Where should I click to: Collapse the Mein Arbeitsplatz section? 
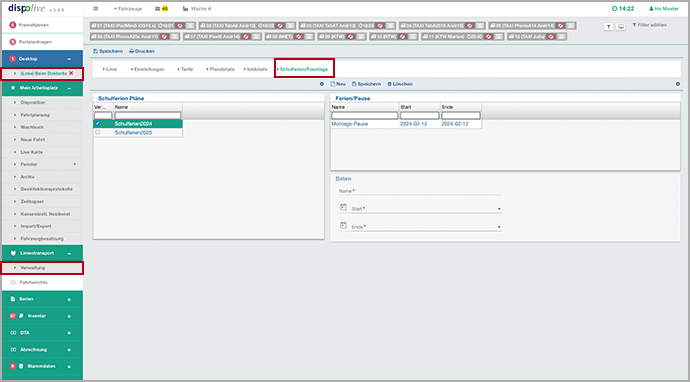click(69, 88)
